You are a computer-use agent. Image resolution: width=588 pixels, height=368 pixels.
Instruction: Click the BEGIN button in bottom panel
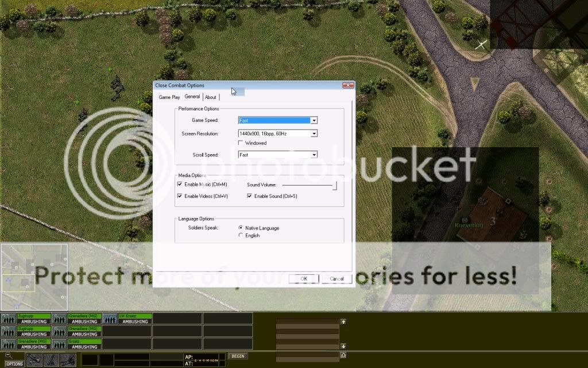tap(238, 356)
